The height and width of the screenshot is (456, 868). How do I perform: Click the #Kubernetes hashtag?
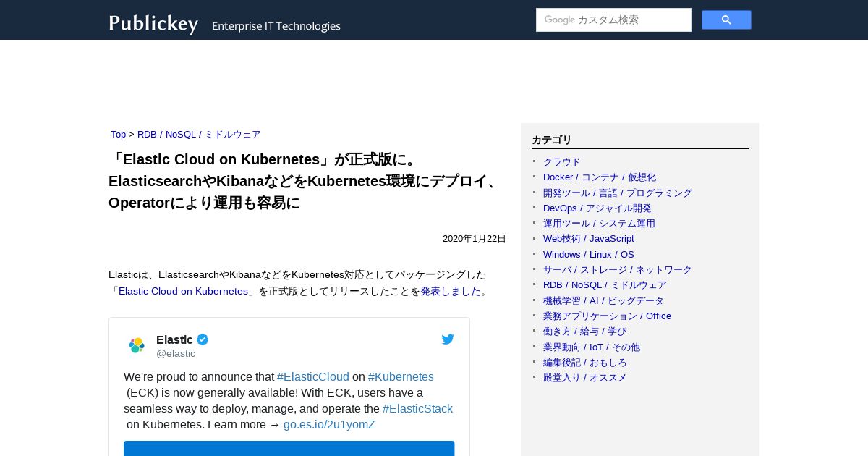pyautogui.click(x=401, y=377)
